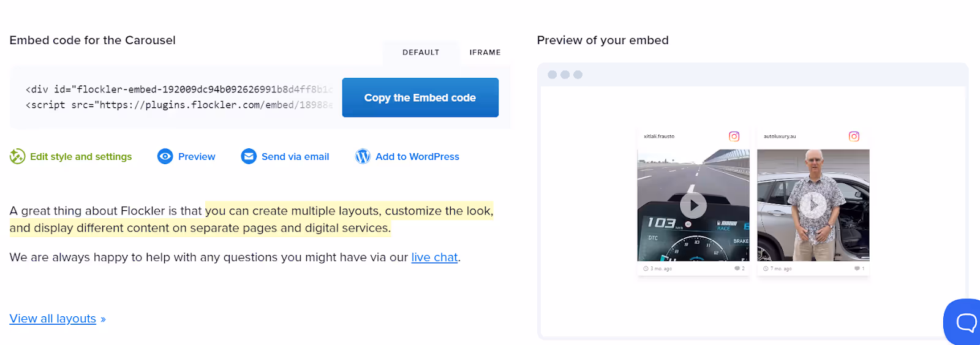Open Send via email link
This screenshot has height=345, width=980.
coord(295,156)
